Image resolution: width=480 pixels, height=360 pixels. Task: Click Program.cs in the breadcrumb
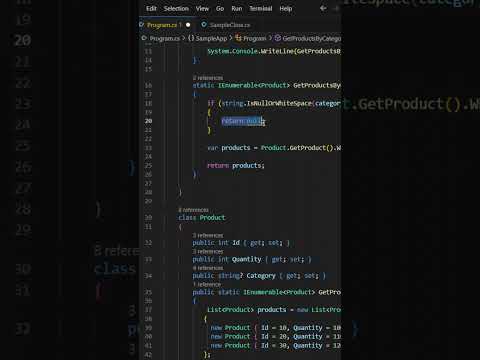click(x=165, y=39)
